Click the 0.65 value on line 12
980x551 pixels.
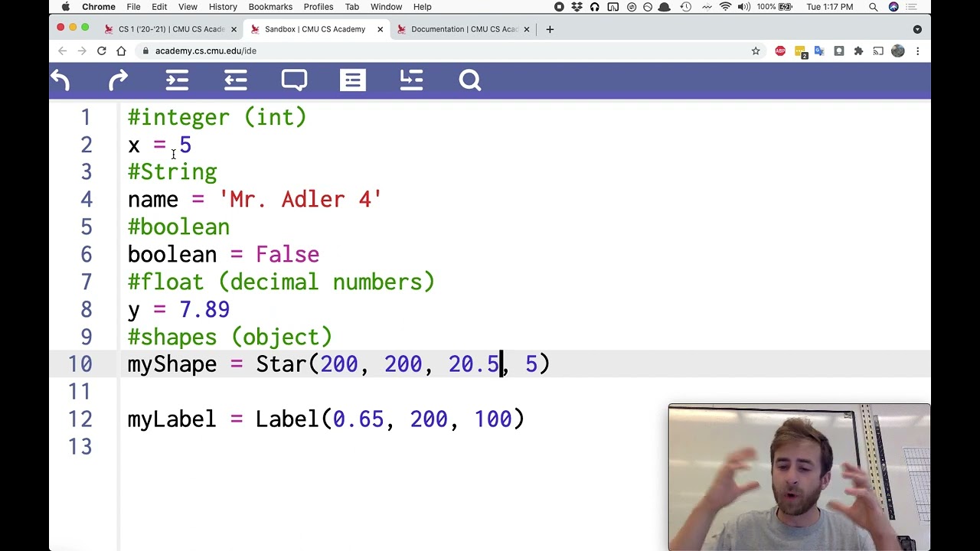point(358,419)
